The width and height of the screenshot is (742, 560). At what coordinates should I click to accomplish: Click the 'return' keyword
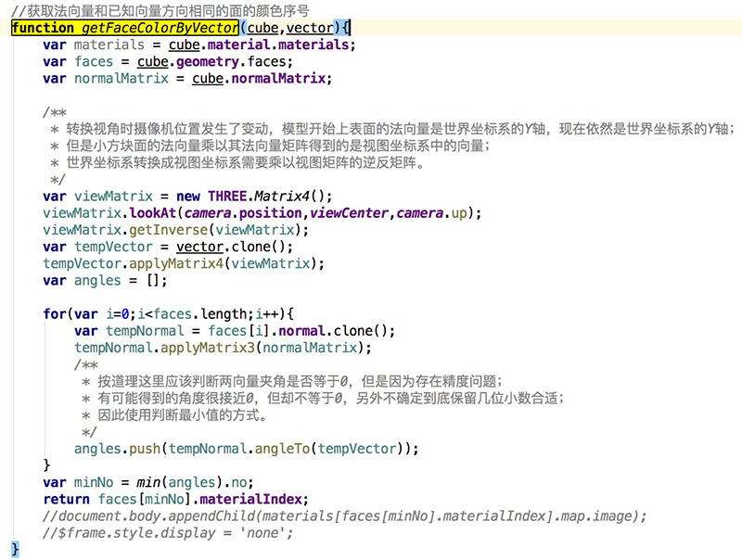click(66, 499)
